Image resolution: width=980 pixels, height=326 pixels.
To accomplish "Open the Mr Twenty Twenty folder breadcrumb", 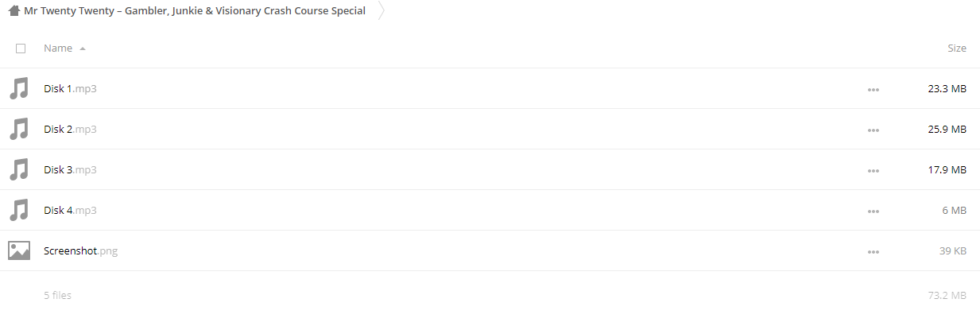I will pos(195,11).
